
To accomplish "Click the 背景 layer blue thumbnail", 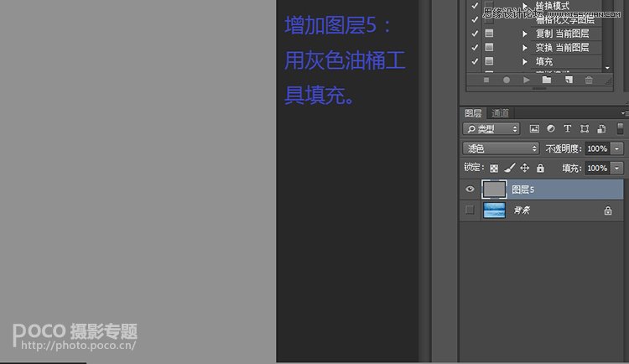I will pos(494,211).
